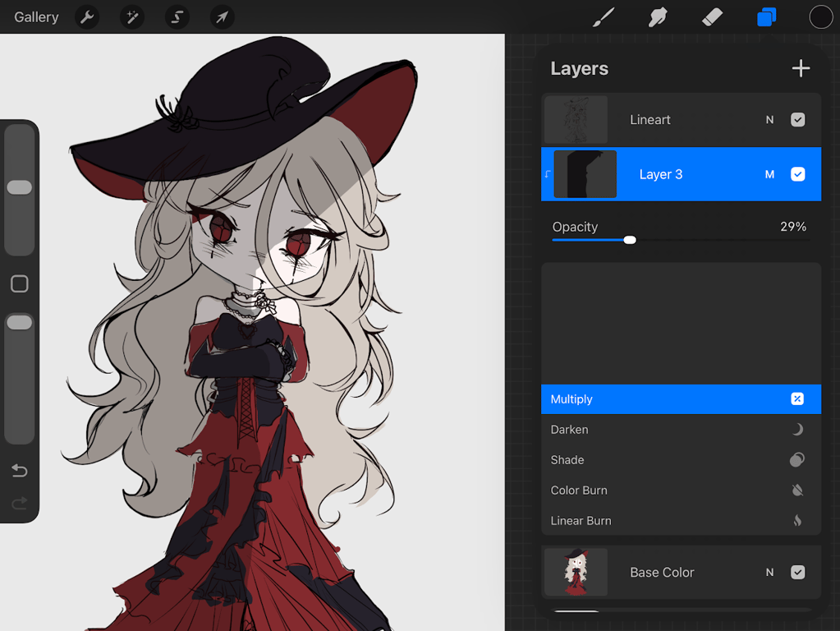Open blend mode N on Lineart layer

(x=770, y=120)
